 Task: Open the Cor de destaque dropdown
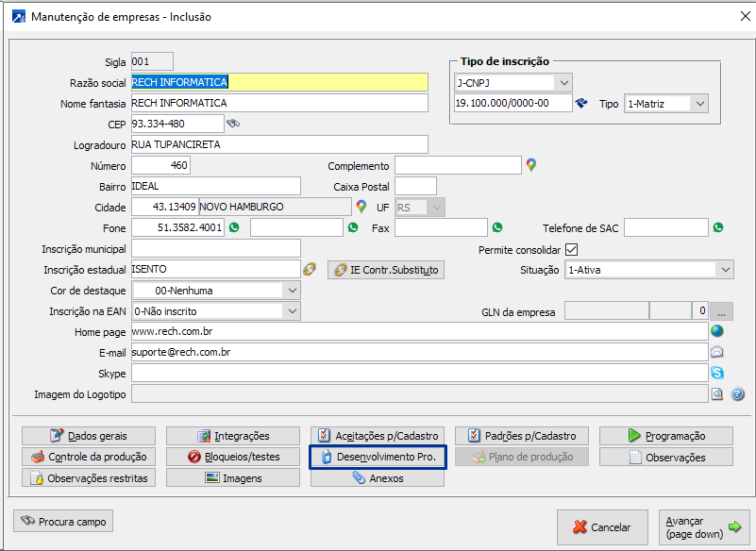(x=291, y=291)
